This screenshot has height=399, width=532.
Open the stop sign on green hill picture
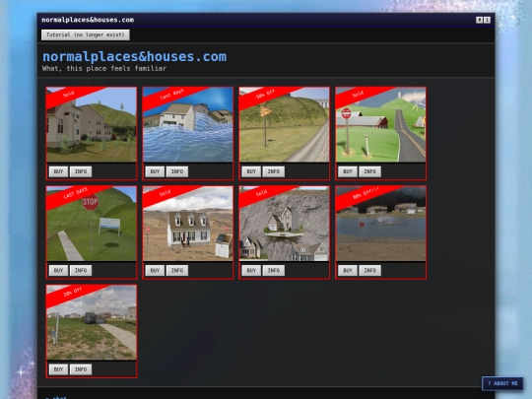(x=92, y=224)
